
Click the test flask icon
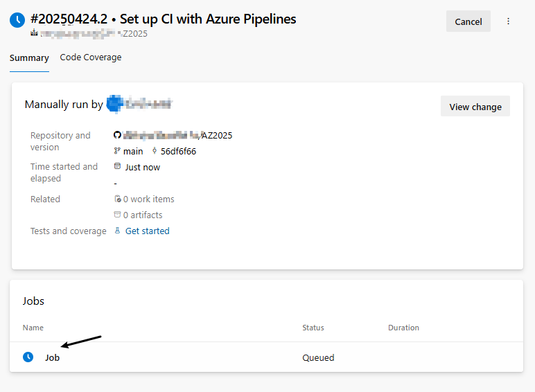tap(117, 231)
